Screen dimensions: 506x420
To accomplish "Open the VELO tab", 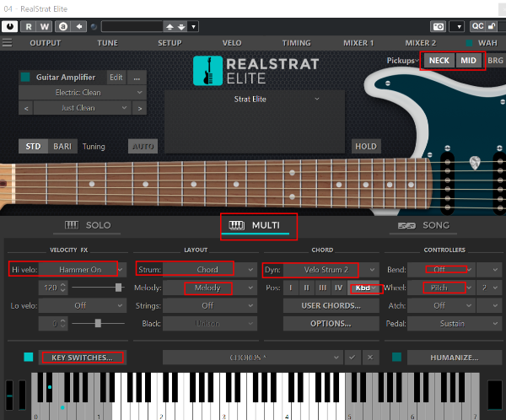I will (x=232, y=43).
